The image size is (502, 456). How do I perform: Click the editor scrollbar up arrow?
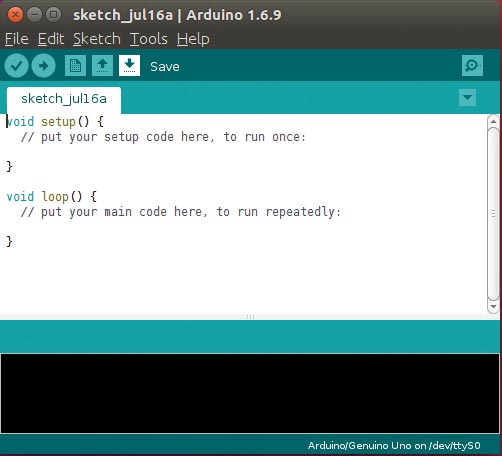[x=493, y=121]
